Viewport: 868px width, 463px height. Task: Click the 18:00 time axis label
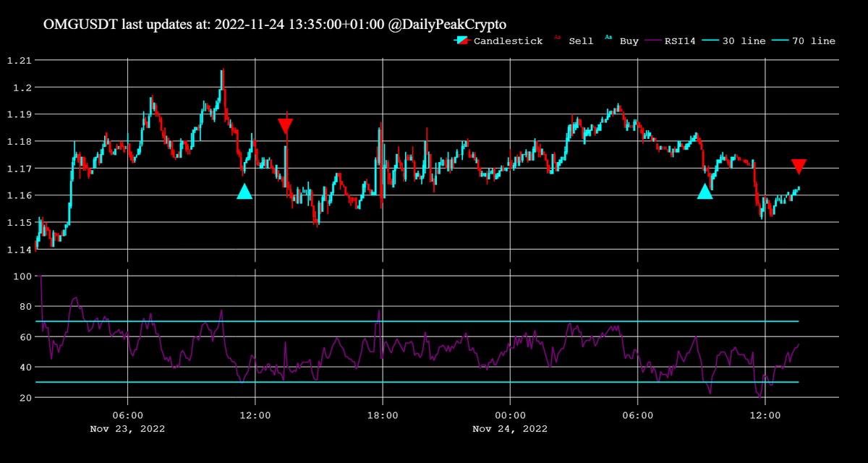point(383,415)
